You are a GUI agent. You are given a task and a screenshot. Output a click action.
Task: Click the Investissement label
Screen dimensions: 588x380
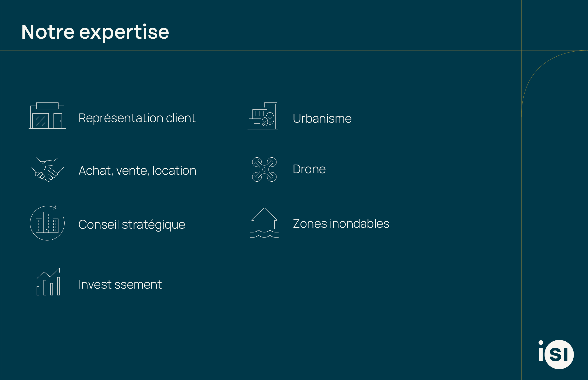120,285
